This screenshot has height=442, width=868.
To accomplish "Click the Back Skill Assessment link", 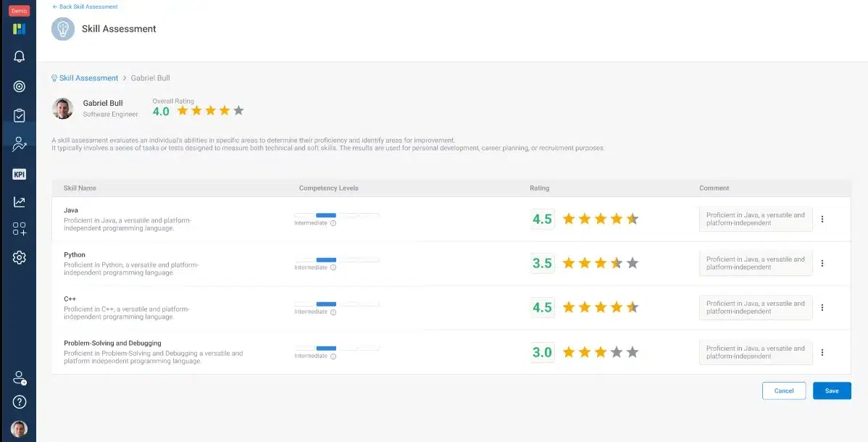I will pos(85,7).
